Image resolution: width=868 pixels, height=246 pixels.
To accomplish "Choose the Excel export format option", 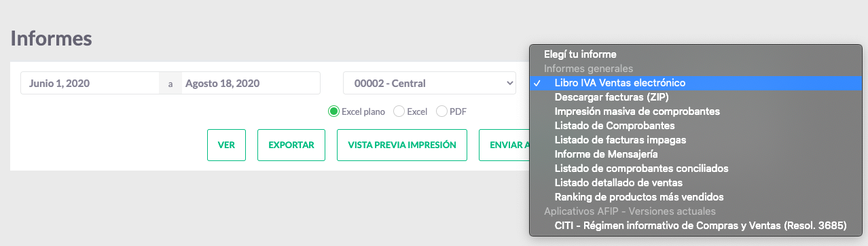I will click(399, 111).
